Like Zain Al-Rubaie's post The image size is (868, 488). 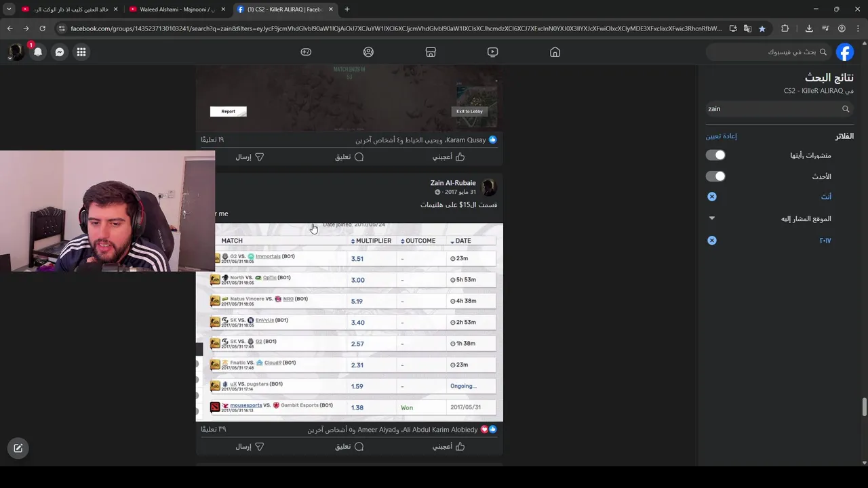pos(449,447)
